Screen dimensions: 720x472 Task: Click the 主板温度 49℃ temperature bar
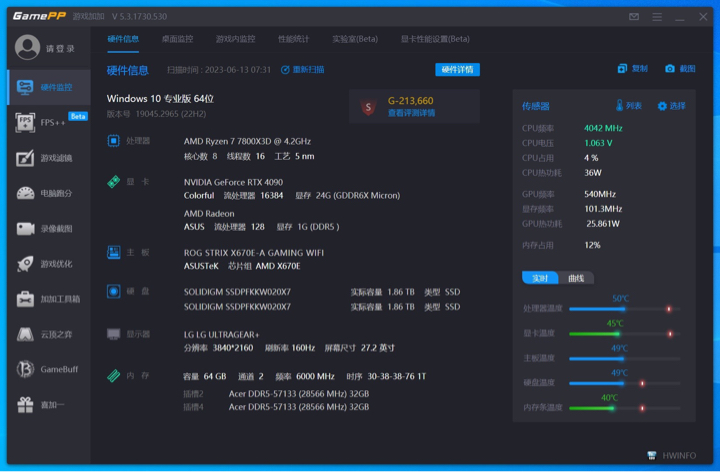(x=624, y=359)
